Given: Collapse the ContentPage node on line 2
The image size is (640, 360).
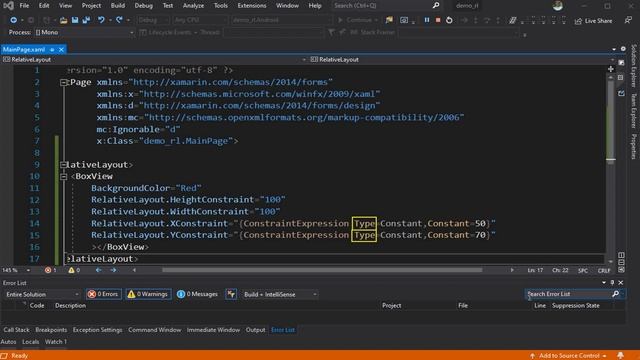Looking at the screenshot, I should (x=64, y=83).
